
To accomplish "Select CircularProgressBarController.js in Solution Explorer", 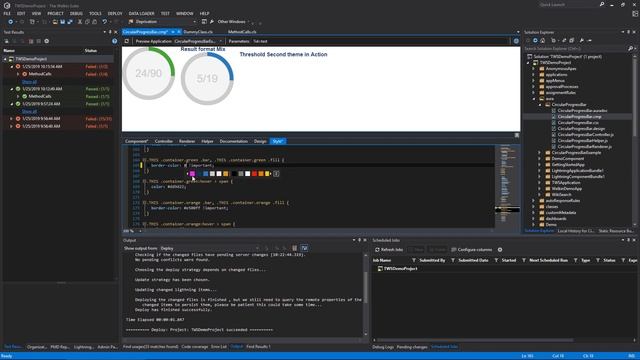I will pos(585,134).
